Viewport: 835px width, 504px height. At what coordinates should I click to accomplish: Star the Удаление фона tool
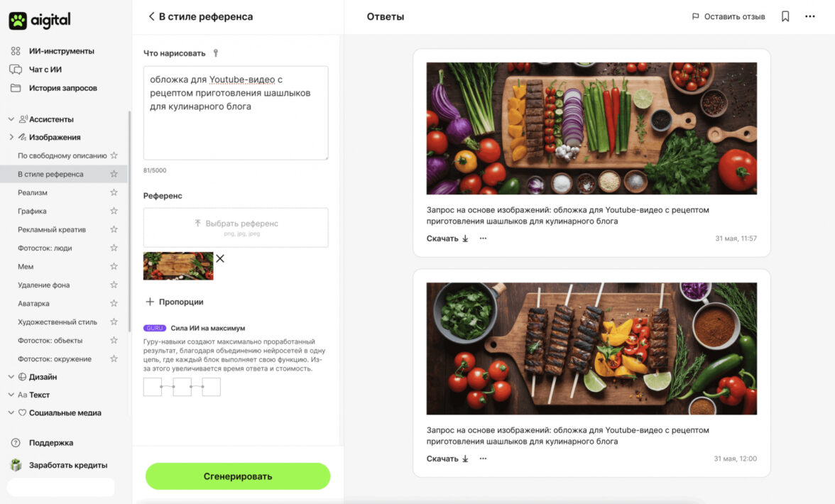coord(114,285)
